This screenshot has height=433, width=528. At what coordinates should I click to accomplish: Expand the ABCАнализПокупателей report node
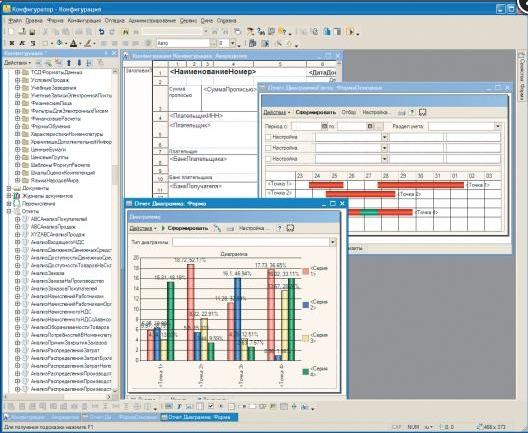click(x=17, y=219)
